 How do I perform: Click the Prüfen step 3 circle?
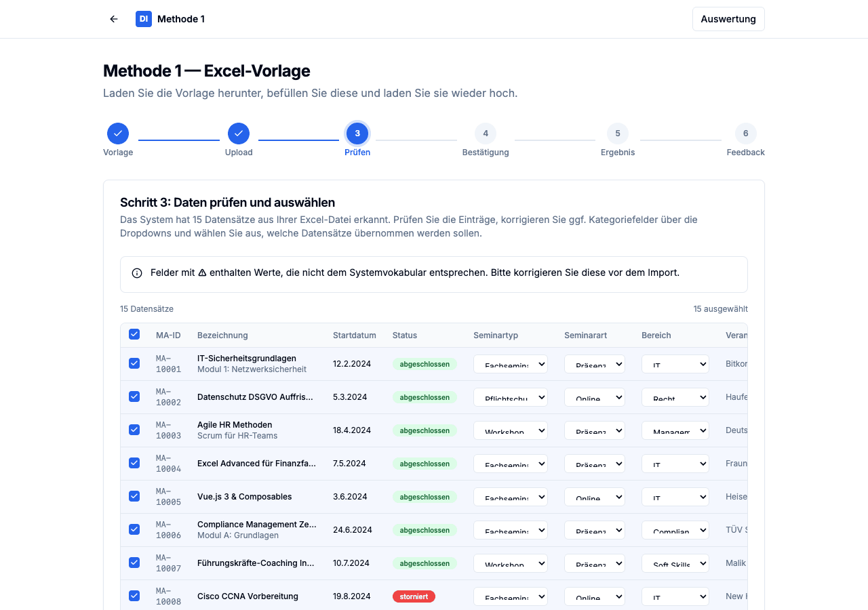(x=357, y=134)
